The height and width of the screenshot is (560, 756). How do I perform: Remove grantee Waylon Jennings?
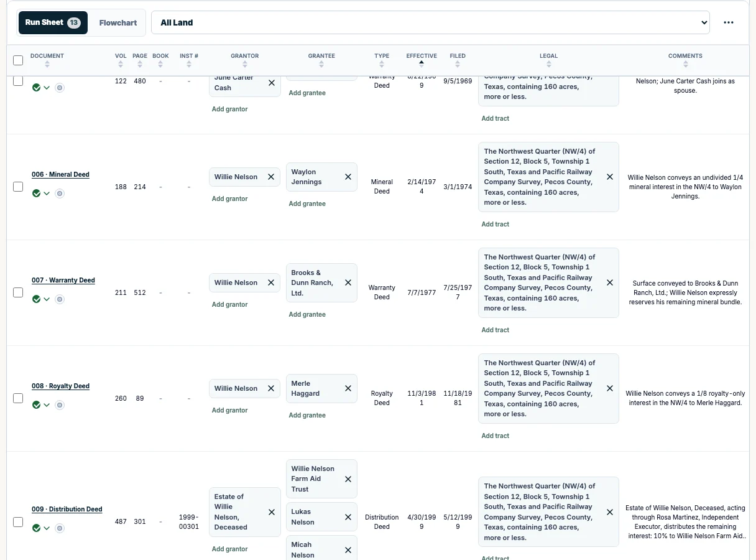pyautogui.click(x=348, y=177)
